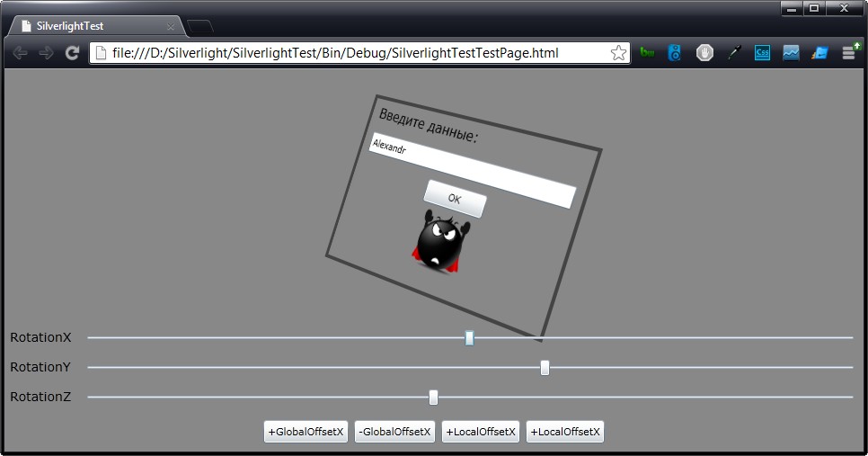The width and height of the screenshot is (868, 456).
Task: Click the 'Введите данные:' label
Action: pos(428,125)
